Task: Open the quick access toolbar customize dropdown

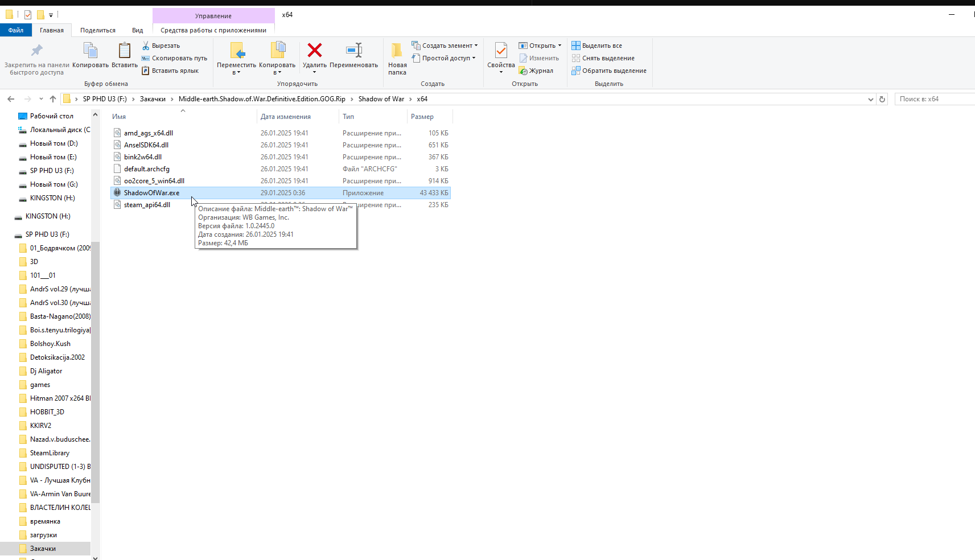Action: (x=51, y=15)
